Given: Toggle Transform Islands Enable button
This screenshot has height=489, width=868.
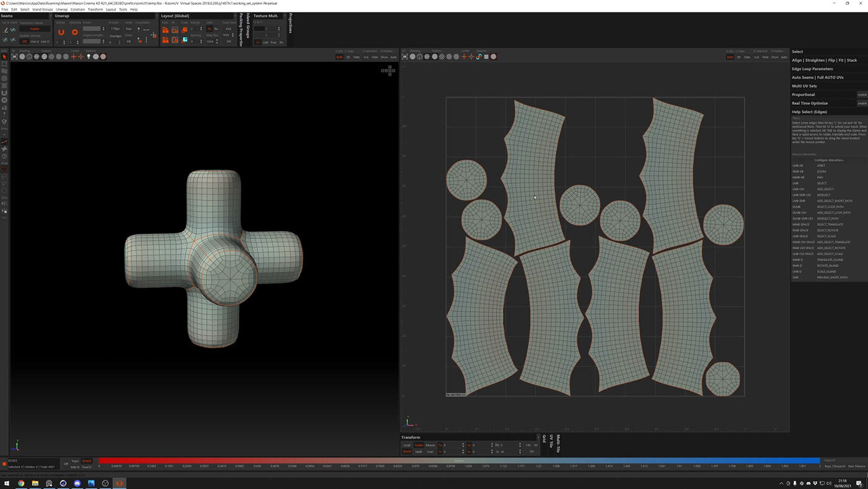Looking at the screenshot, I should (35, 29).
